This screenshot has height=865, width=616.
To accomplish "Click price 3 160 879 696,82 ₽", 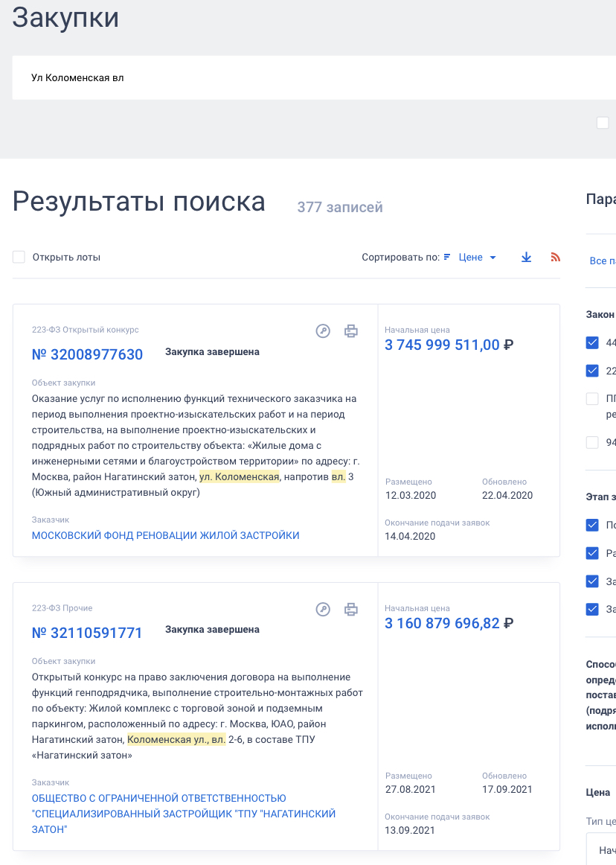I will pyautogui.click(x=449, y=623).
